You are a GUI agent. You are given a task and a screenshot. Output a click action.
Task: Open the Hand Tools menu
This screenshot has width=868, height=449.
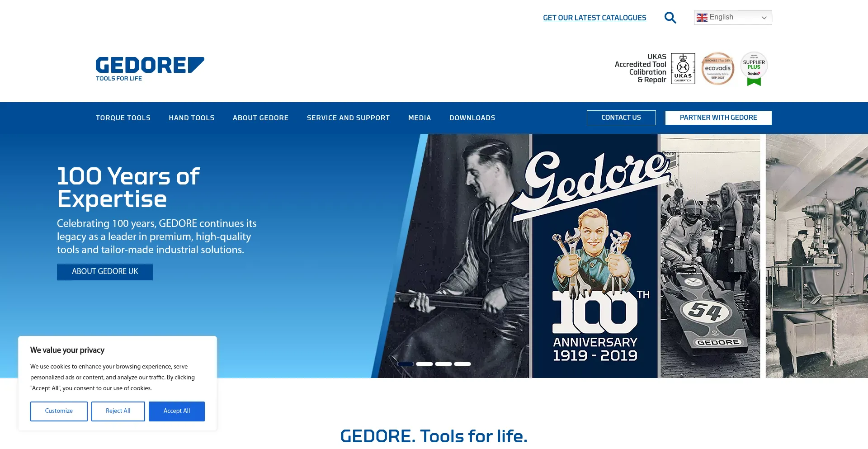pyautogui.click(x=192, y=118)
